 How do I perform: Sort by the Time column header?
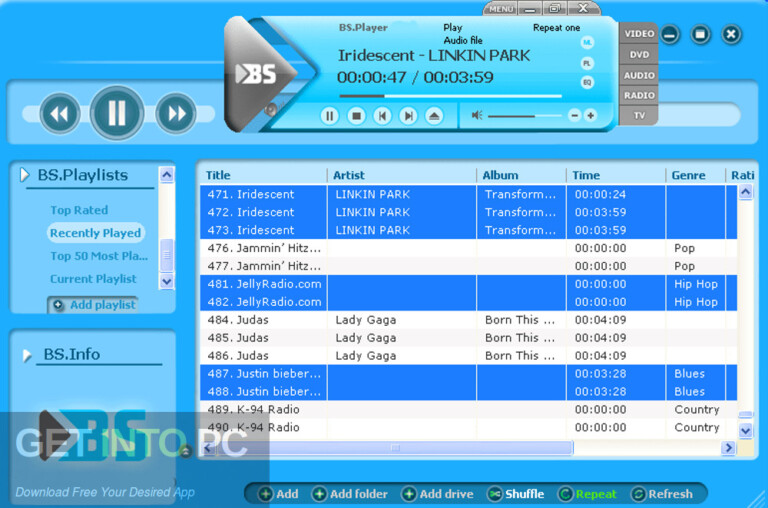616,175
